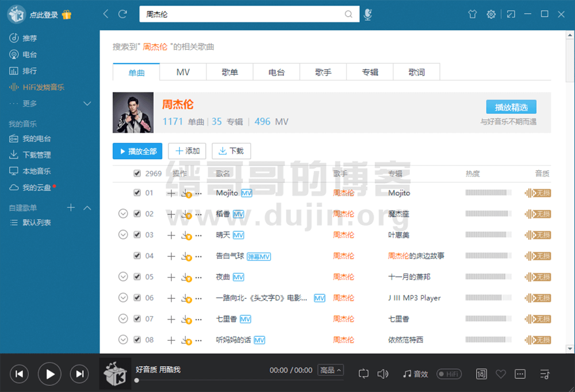The height and width of the screenshot is (392, 575).
Task: Uncheck the checkbox for song 05
Action: pos(137,276)
